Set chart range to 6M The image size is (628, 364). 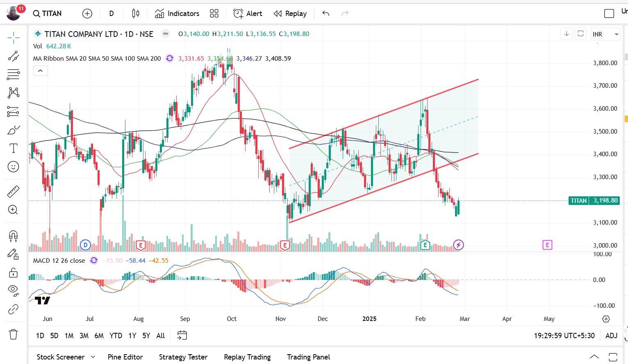coord(99,336)
